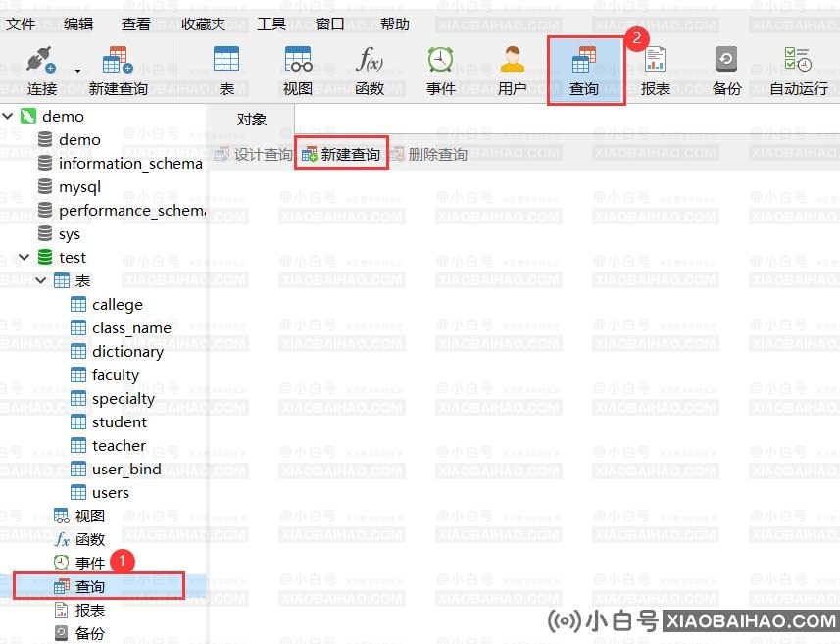Select the 视图 view toolbar icon
Viewport: 840px width, 644px height.
298,71
